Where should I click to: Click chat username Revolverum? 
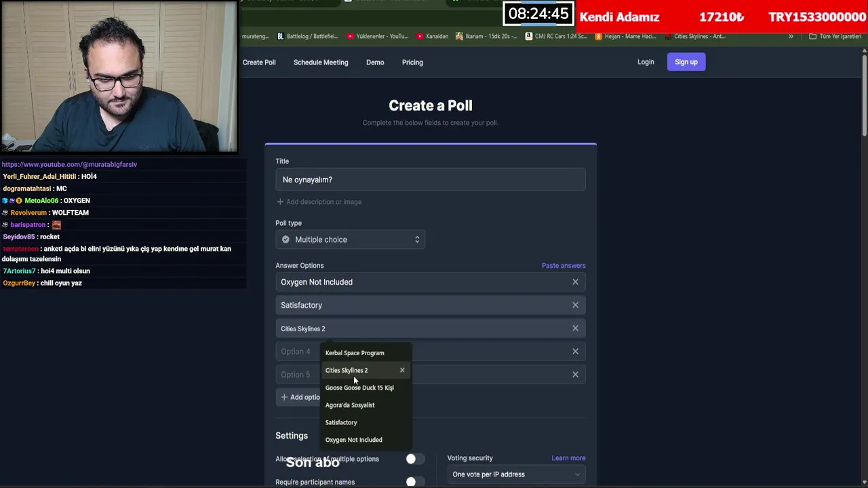pyautogui.click(x=28, y=213)
